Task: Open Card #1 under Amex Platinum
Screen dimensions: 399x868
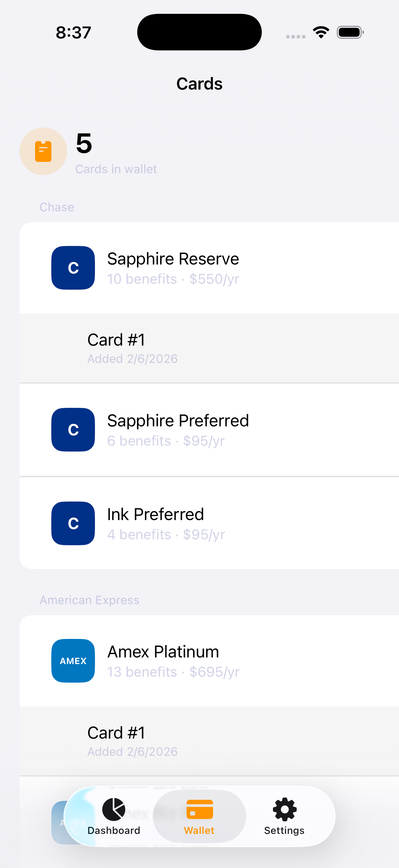Action: click(209, 741)
